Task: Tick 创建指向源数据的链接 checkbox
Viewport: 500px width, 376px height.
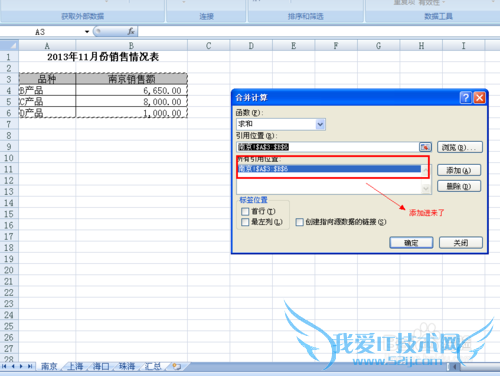Action: coord(300,222)
